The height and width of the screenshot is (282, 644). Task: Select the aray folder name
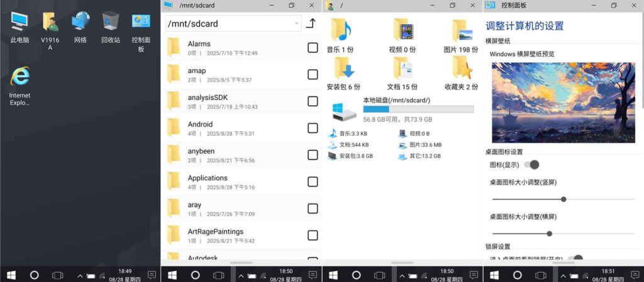[x=194, y=205]
